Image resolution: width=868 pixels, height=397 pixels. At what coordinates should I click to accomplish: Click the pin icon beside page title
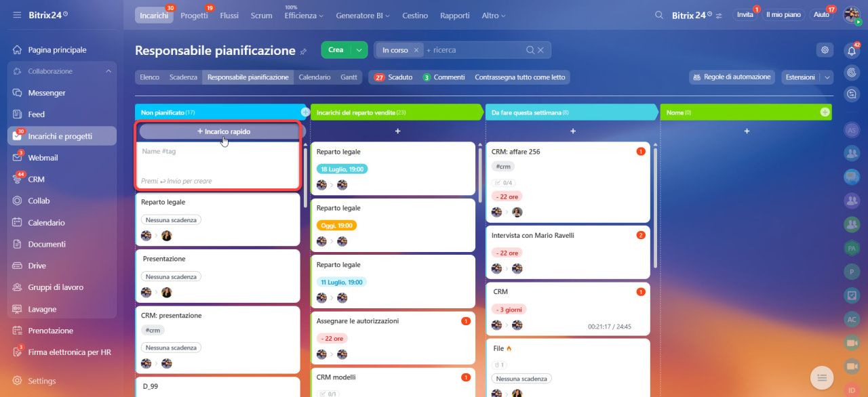pos(304,51)
